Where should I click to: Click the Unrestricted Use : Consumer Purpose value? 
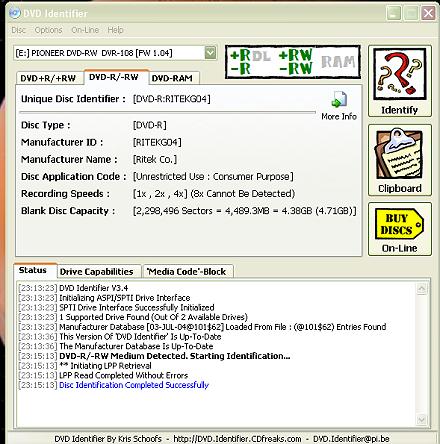pos(213,176)
